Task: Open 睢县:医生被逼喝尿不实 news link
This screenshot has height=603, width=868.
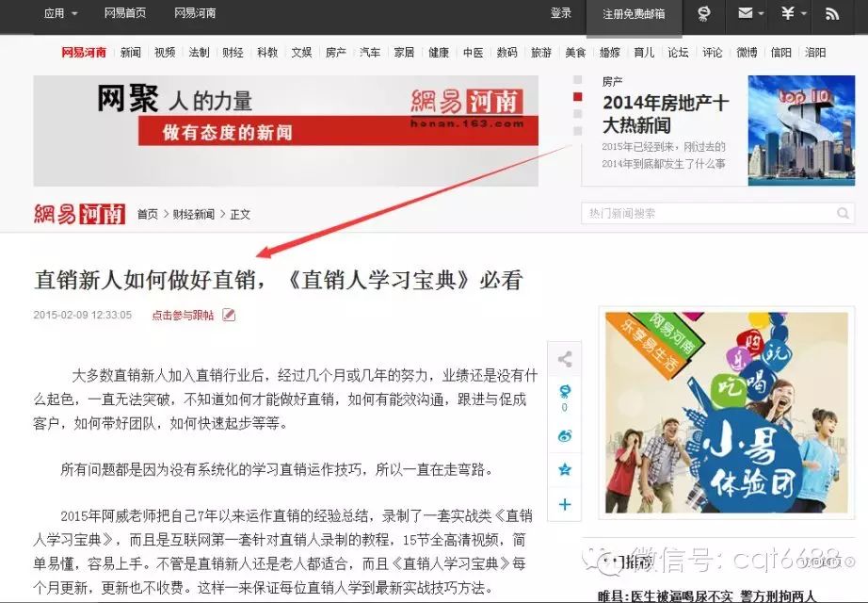Action: [706, 596]
